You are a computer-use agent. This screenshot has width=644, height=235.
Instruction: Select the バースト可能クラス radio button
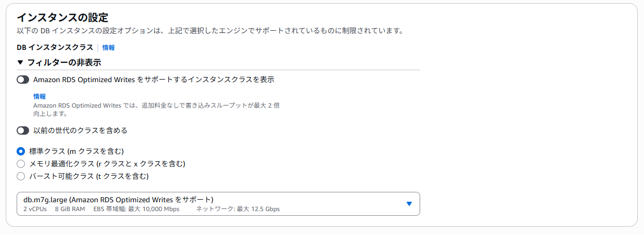(21, 176)
